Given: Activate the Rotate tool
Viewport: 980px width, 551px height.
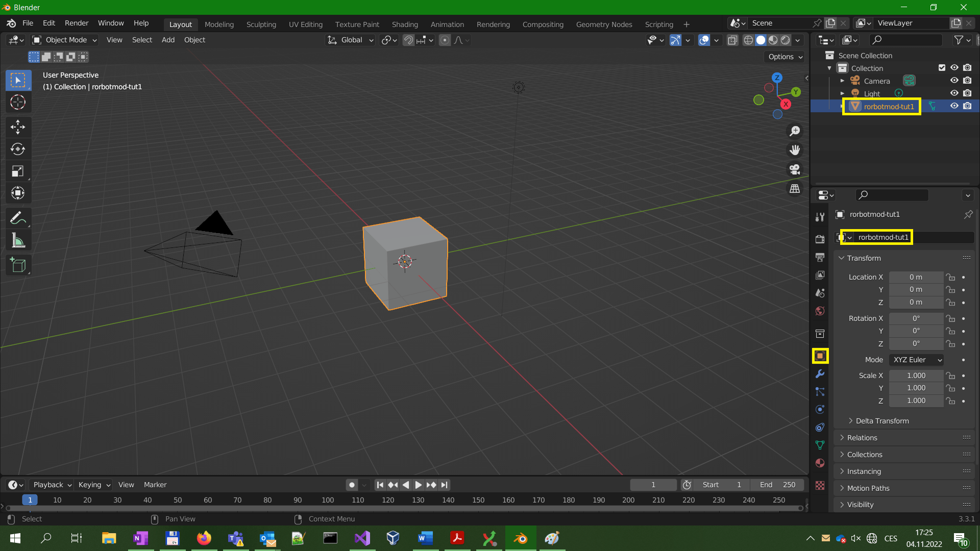Looking at the screenshot, I should 18,149.
